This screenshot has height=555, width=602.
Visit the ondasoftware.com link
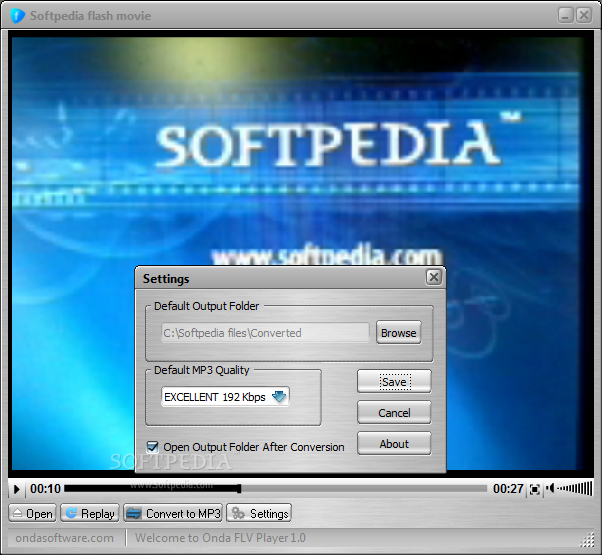click(x=64, y=538)
